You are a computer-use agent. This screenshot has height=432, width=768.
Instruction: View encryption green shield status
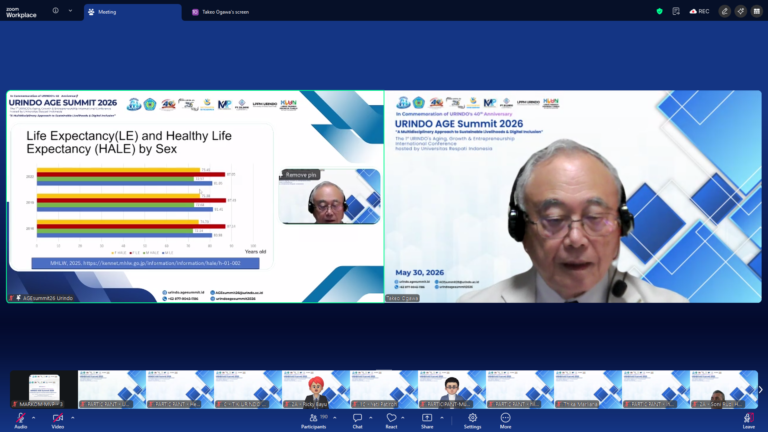pyautogui.click(x=659, y=11)
